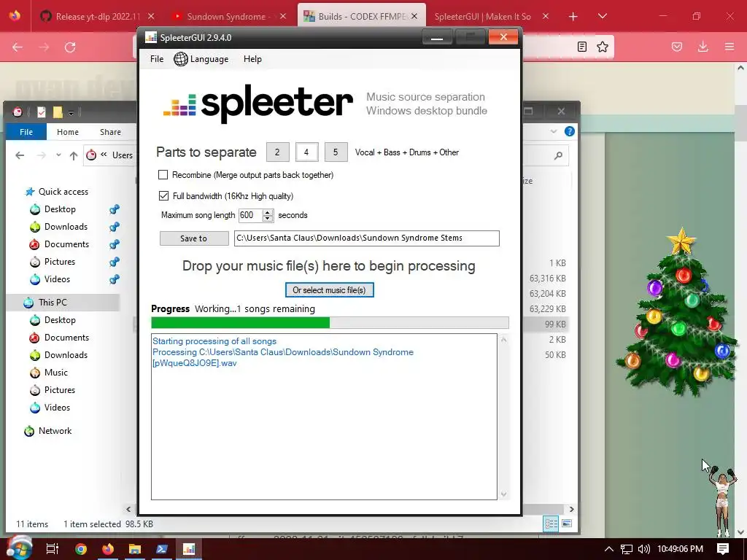Screen dimensions: 747x560
Task: Click Or select music file(s) button
Action: click(329, 290)
